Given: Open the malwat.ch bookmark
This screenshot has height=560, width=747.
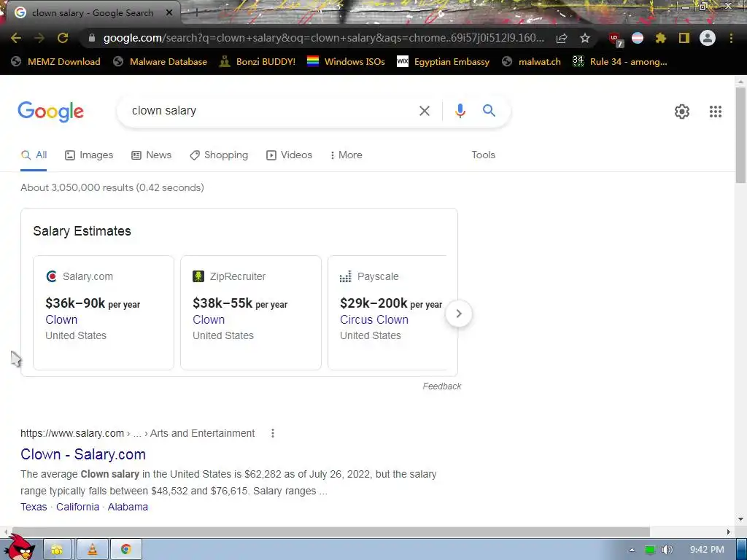Looking at the screenshot, I should click(531, 61).
